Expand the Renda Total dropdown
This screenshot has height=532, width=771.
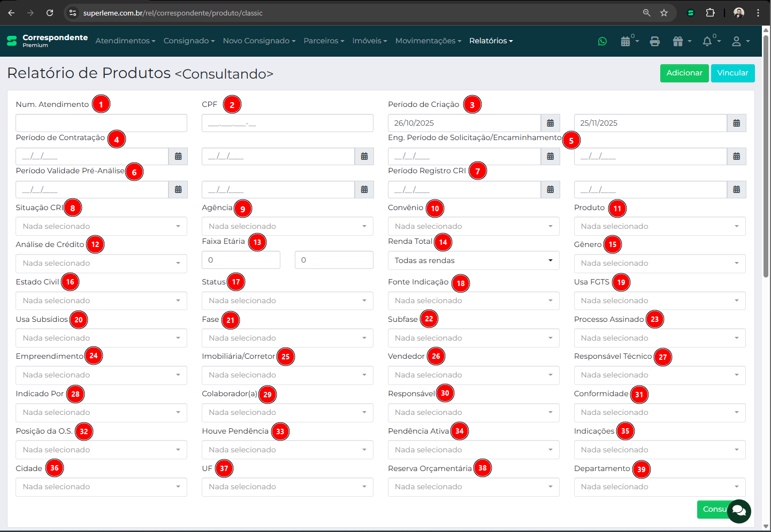coord(473,260)
